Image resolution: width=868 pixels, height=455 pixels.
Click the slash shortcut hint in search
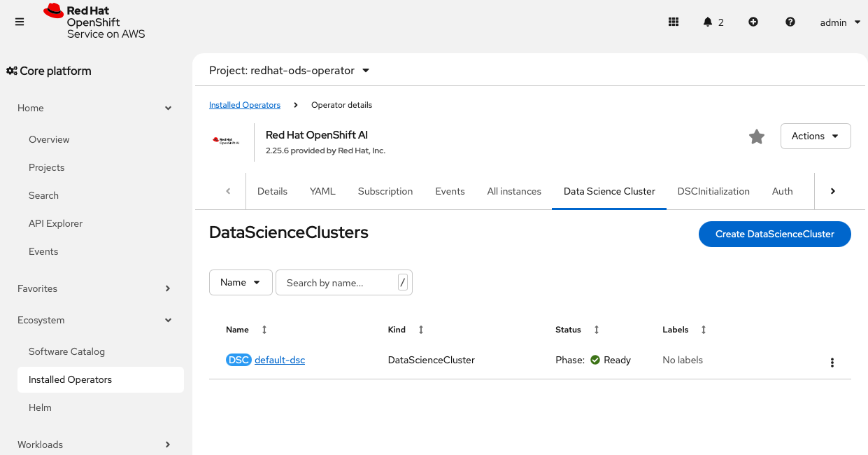(x=402, y=282)
